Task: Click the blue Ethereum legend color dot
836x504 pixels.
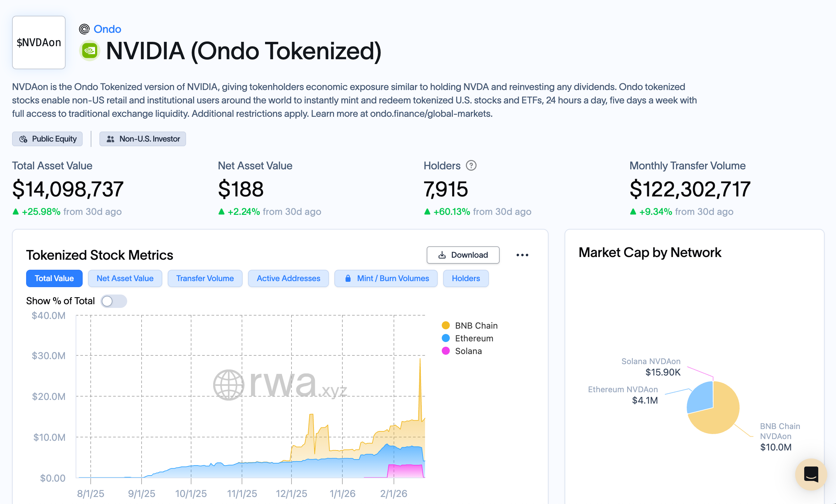Action: tap(446, 338)
